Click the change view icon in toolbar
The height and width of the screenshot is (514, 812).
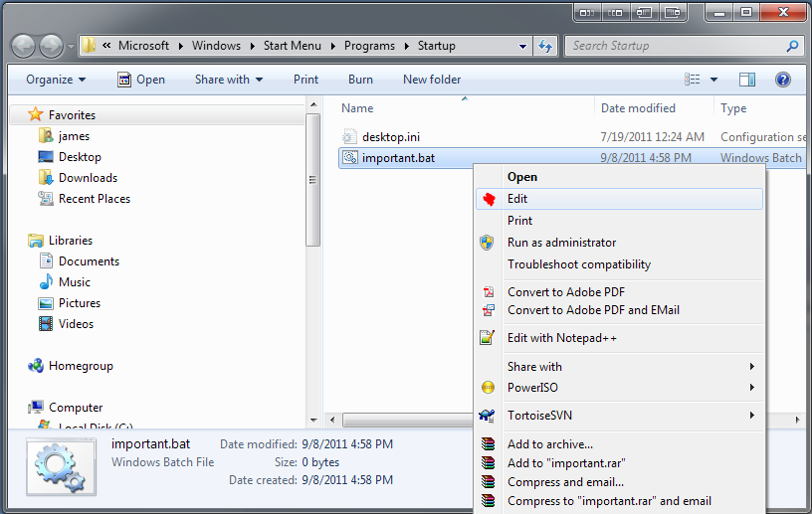[x=693, y=80]
